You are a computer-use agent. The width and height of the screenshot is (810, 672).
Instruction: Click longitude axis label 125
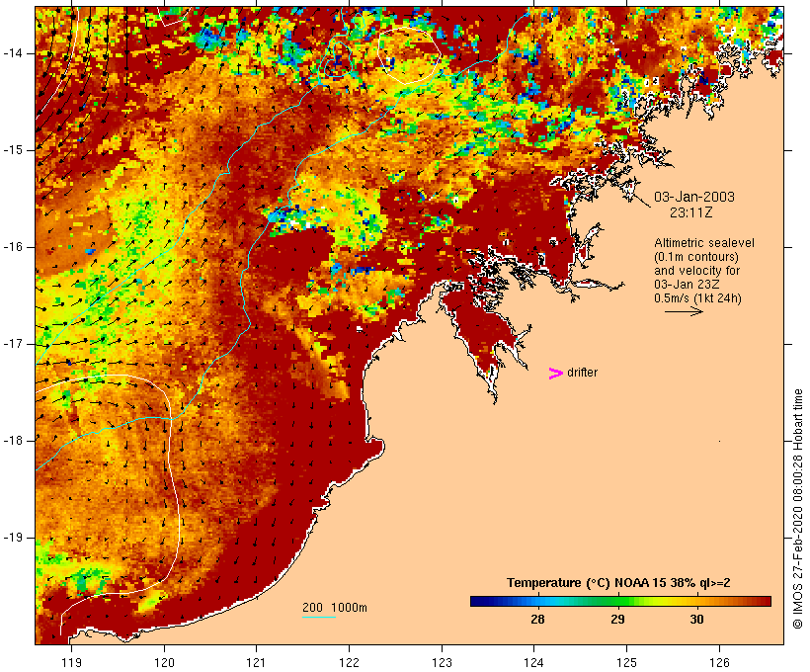(626, 662)
